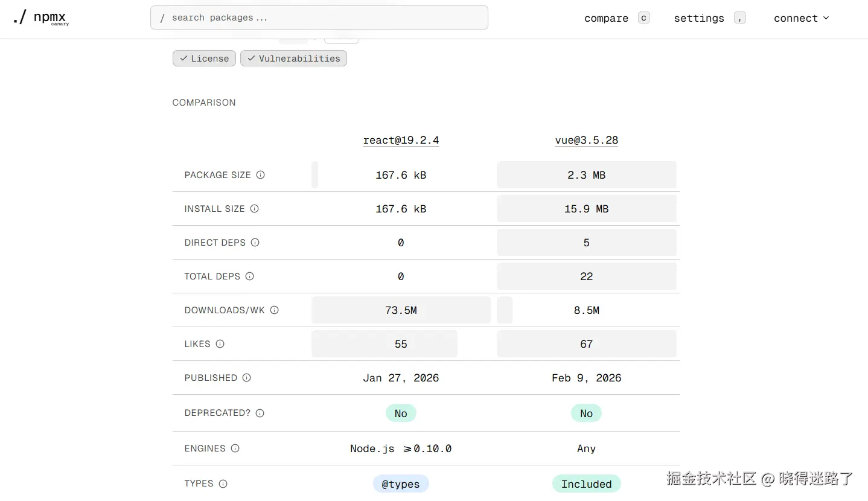This screenshot has height=501, width=868.
Task: Toggle the Vulnerabilities facet chip
Action: coord(293,59)
